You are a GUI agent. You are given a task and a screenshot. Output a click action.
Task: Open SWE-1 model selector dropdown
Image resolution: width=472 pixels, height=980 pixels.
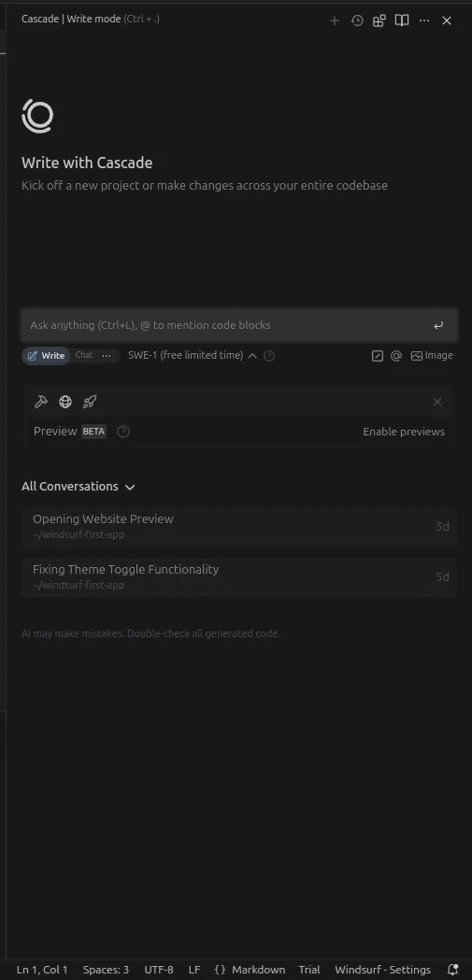click(193, 356)
